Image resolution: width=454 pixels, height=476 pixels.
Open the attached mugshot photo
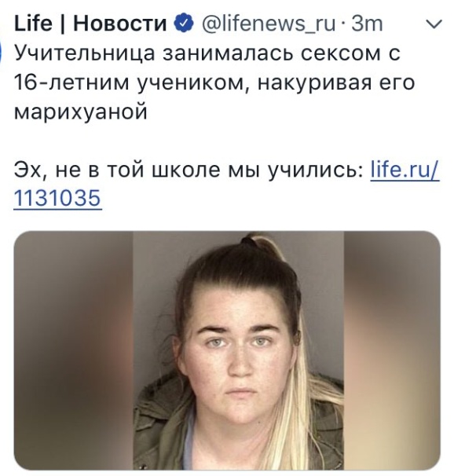click(x=227, y=350)
